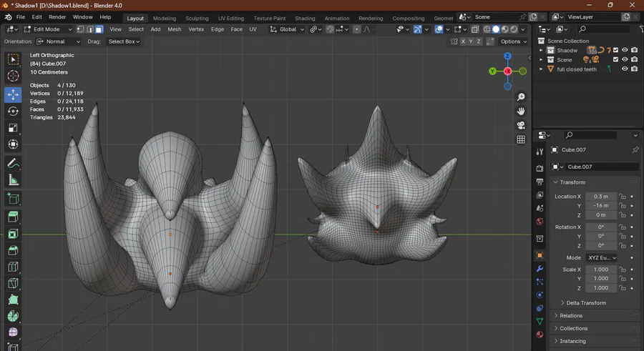This screenshot has height=351, width=644.
Task: Toggle camera view icon in viewport
Action: point(521,125)
